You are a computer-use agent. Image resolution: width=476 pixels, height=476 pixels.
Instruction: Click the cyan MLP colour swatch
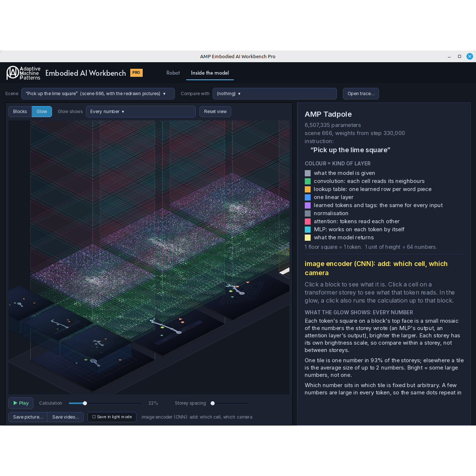tap(308, 229)
